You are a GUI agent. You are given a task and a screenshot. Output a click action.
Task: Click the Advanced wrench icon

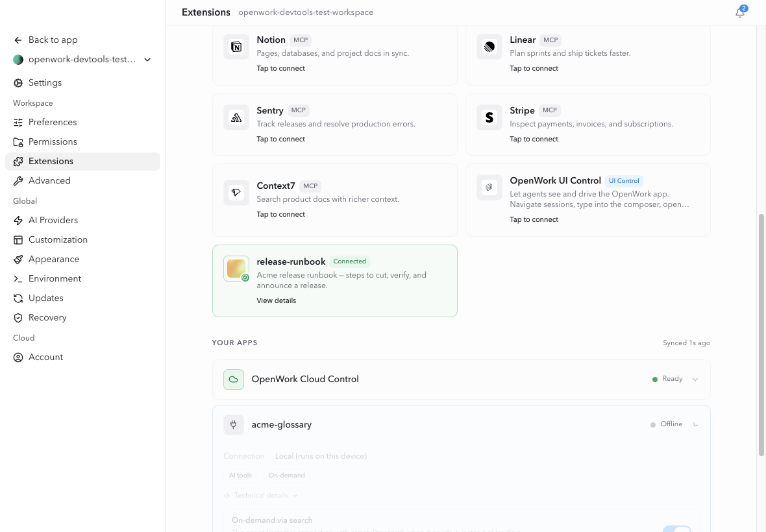click(18, 181)
